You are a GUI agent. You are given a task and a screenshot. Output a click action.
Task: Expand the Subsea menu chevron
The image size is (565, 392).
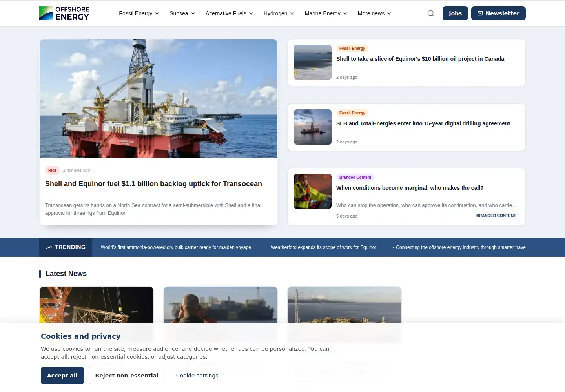[x=193, y=13]
